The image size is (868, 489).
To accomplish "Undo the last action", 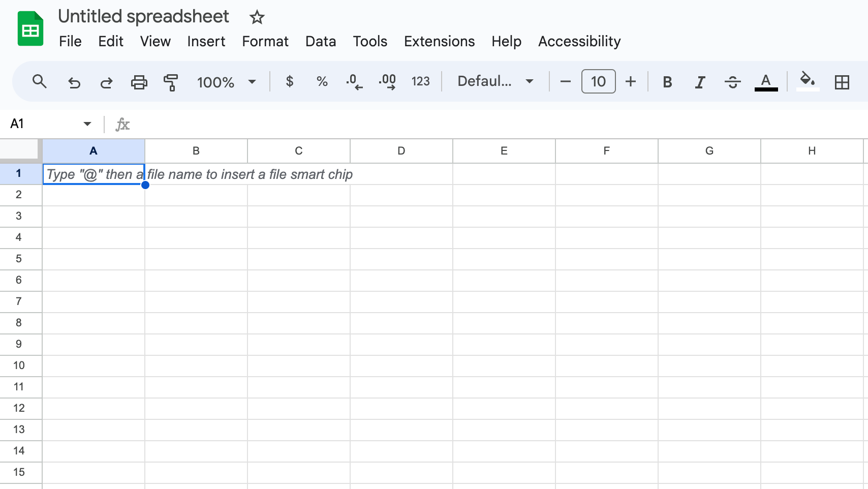I will click(x=74, y=82).
